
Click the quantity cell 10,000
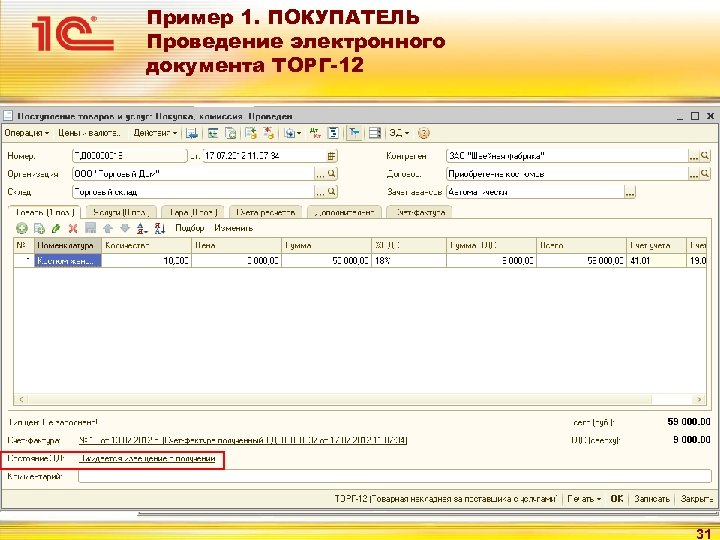point(146,260)
